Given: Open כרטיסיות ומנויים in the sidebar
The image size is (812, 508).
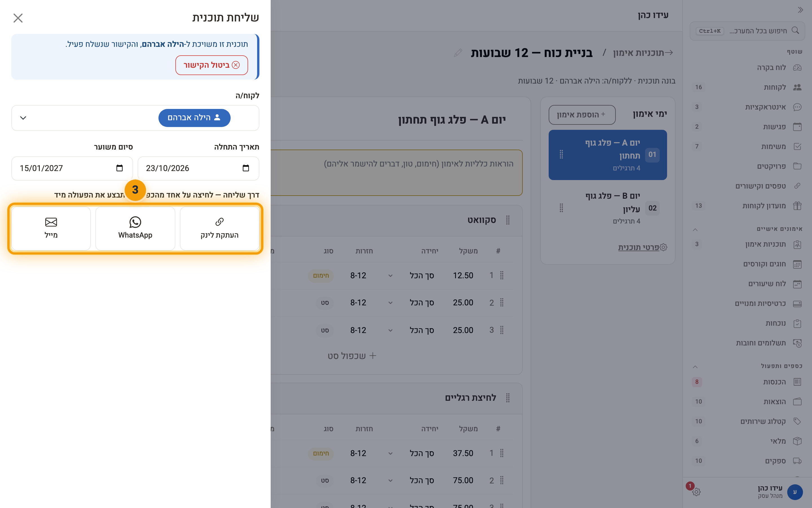Looking at the screenshot, I should (747, 304).
